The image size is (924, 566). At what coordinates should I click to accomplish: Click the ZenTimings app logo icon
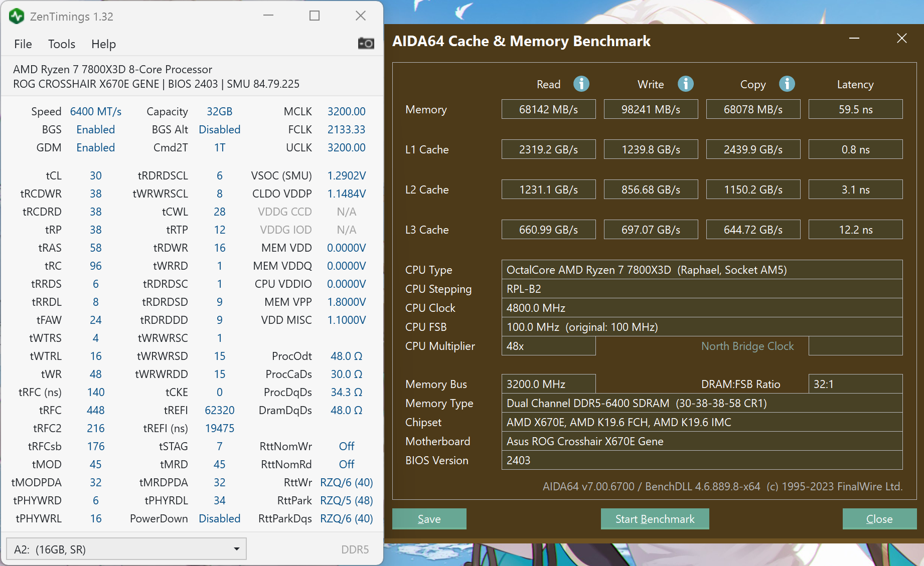(x=17, y=17)
